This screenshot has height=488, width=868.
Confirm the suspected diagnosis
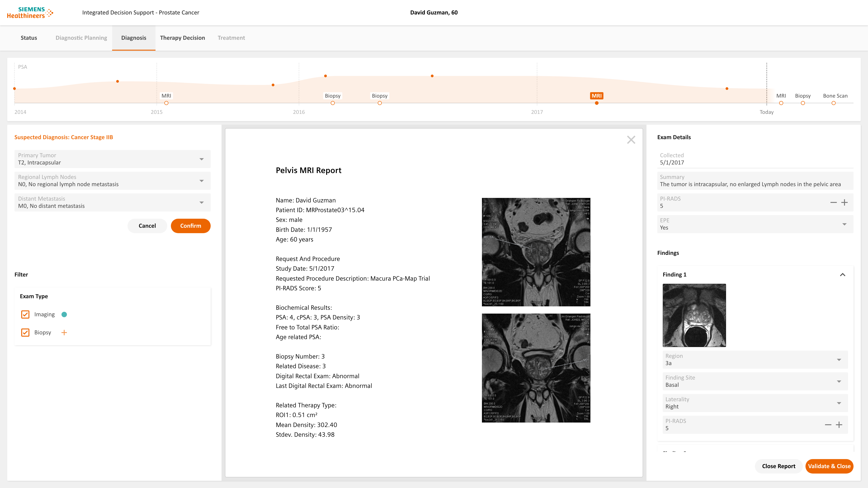click(x=191, y=226)
